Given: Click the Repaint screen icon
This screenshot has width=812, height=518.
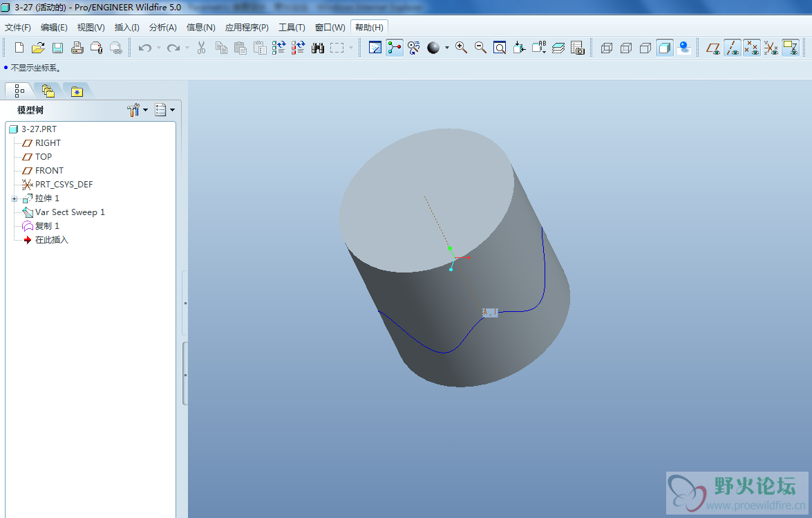Looking at the screenshot, I should [375, 48].
